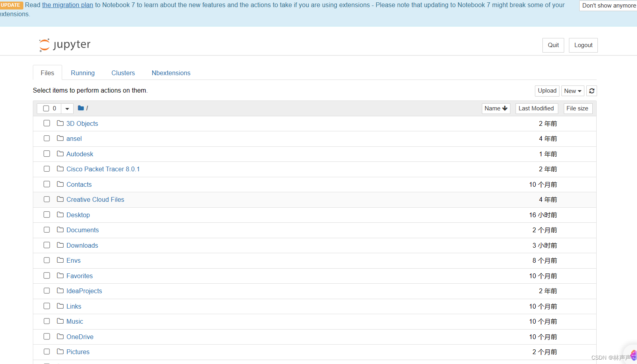The image size is (637, 364).
Task: Switch to the Files tab
Action: (47, 73)
